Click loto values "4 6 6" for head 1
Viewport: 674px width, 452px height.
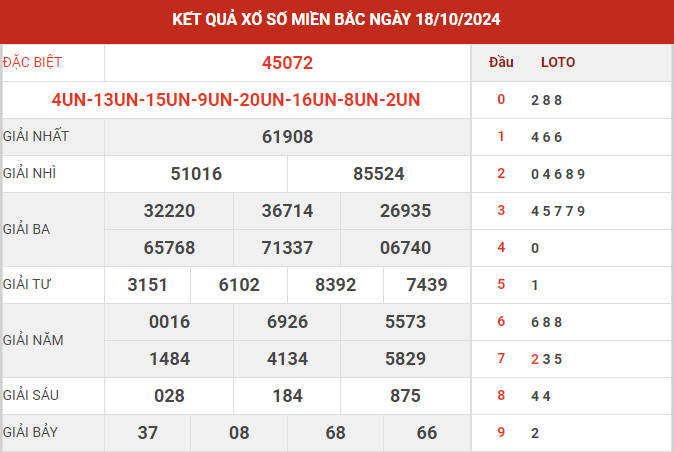click(546, 137)
